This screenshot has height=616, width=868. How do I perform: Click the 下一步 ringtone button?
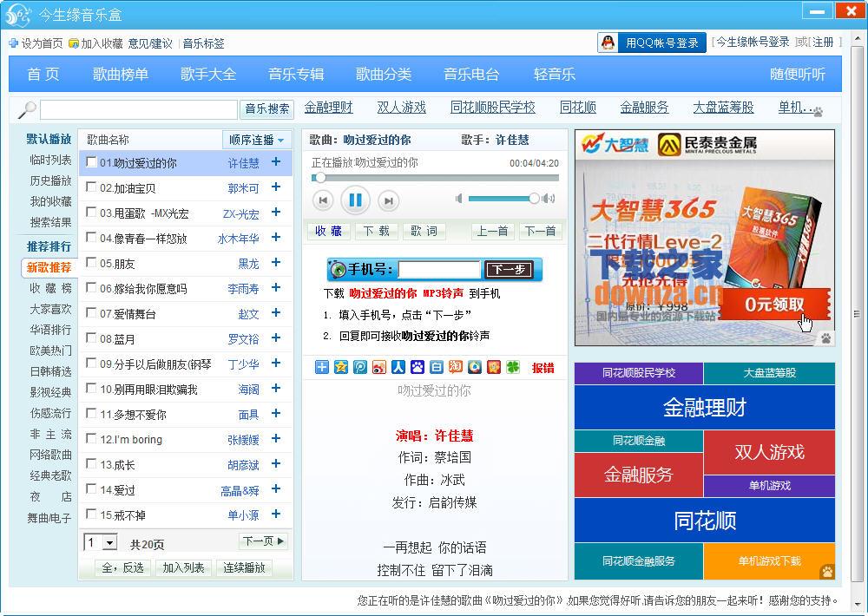coord(509,270)
